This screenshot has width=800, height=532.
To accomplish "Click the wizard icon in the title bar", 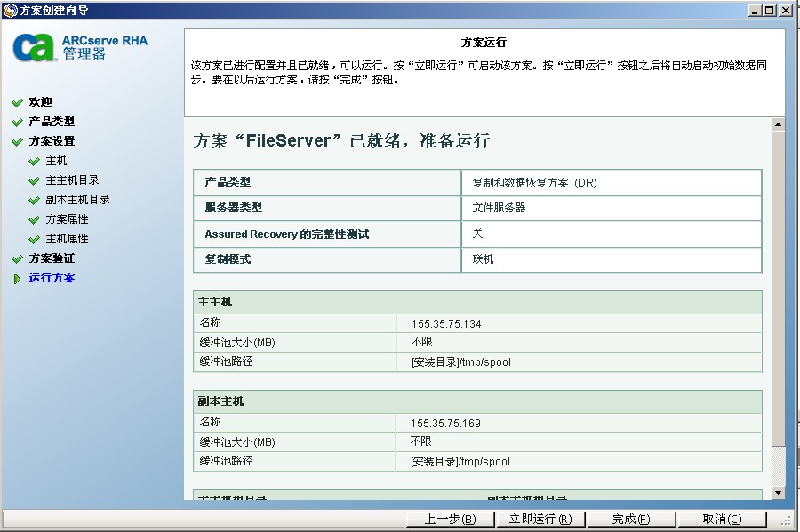I will point(9,9).
